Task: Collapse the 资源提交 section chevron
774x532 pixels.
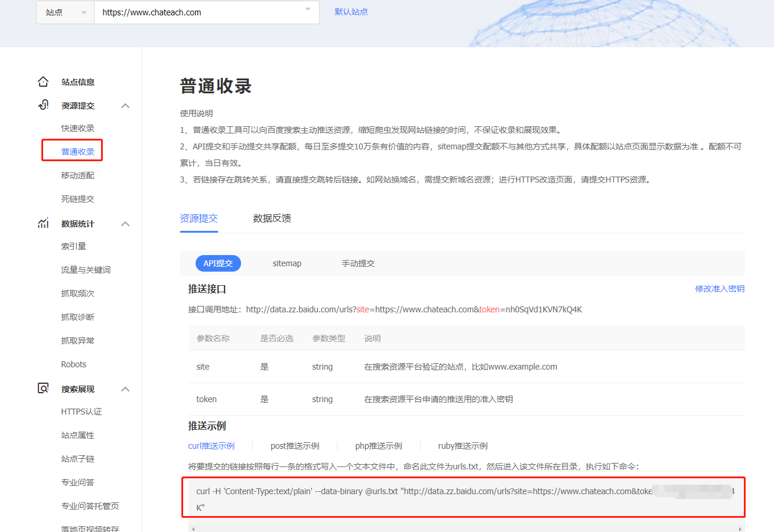Action: coord(125,106)
